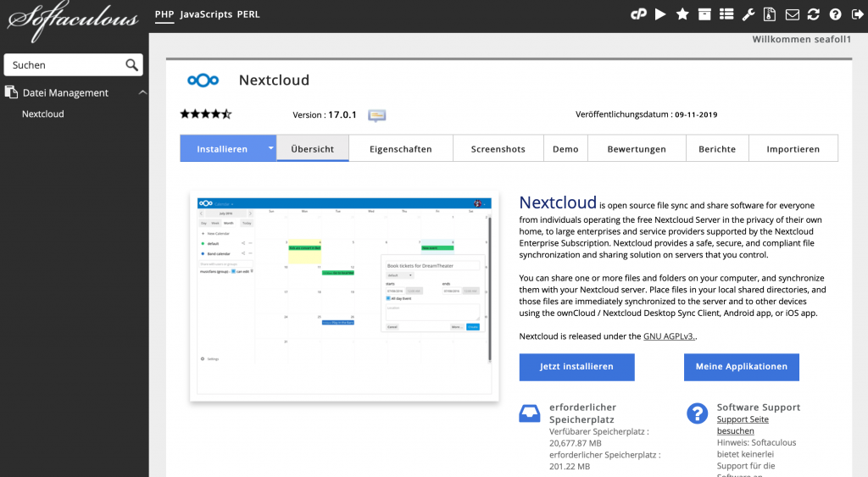Open the Importieren tab

point(793,149)
